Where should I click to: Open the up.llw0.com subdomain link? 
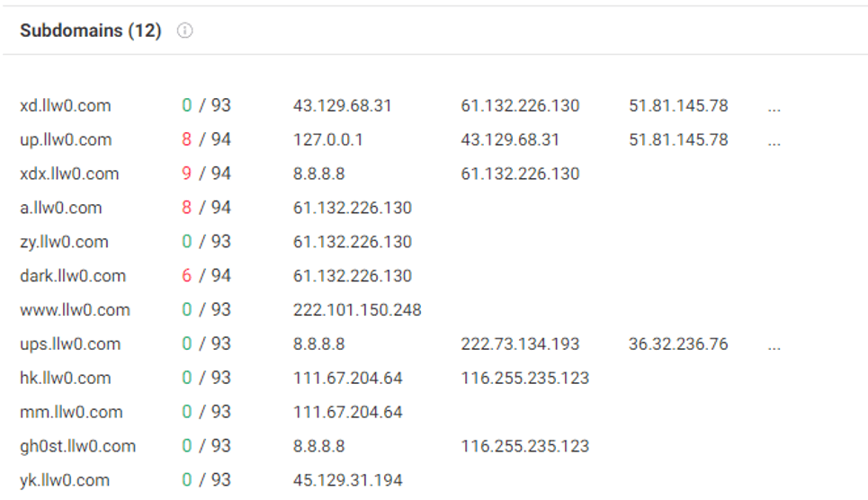point(66,140)
